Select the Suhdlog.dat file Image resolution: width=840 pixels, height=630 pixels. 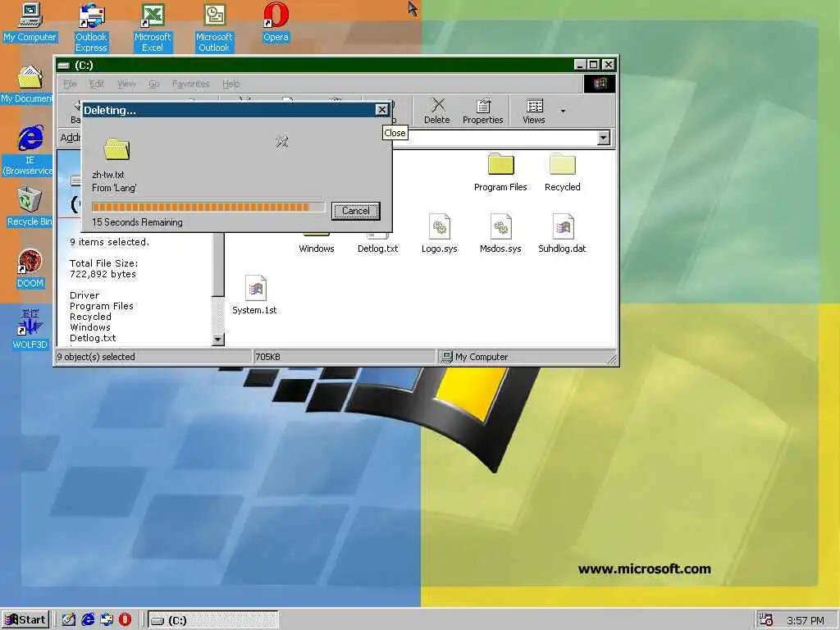(x=562, y=234)
